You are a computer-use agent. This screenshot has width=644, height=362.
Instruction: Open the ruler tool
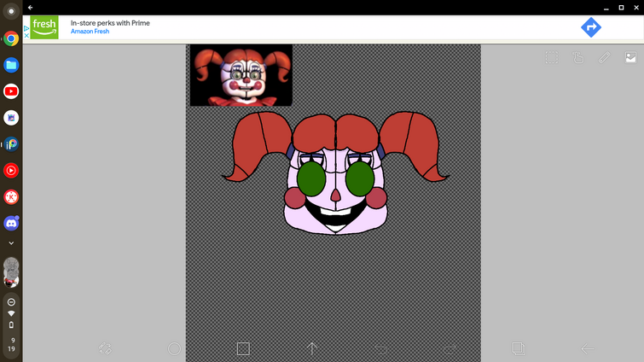tap(604, 57)
